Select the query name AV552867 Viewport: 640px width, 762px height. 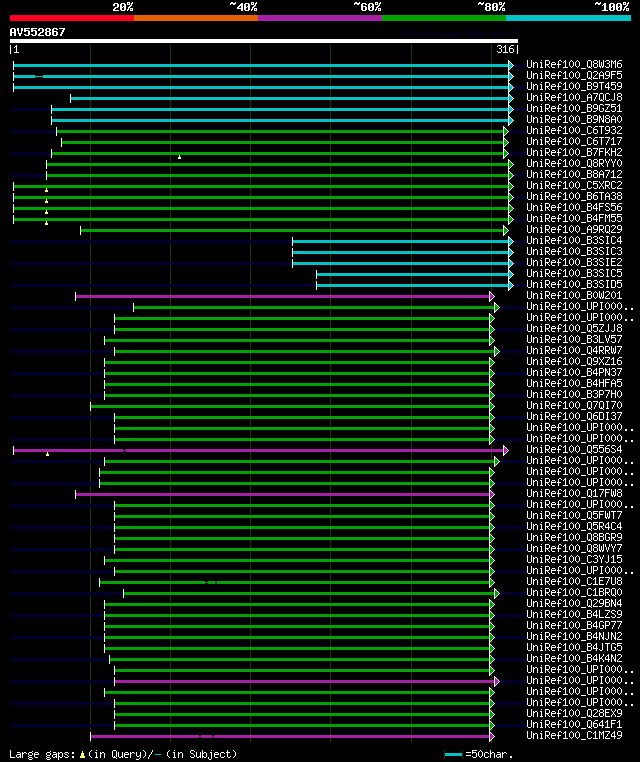click(37, 32)
